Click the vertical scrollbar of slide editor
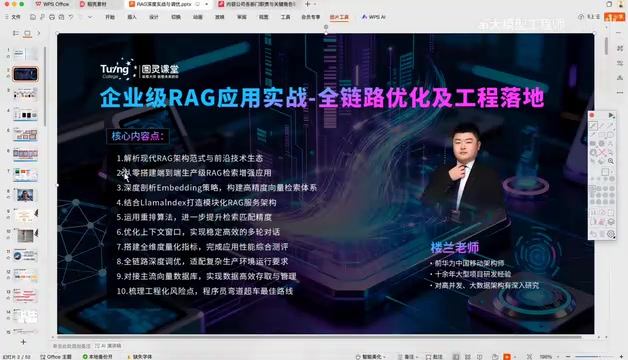 click(x=606, y=46)
